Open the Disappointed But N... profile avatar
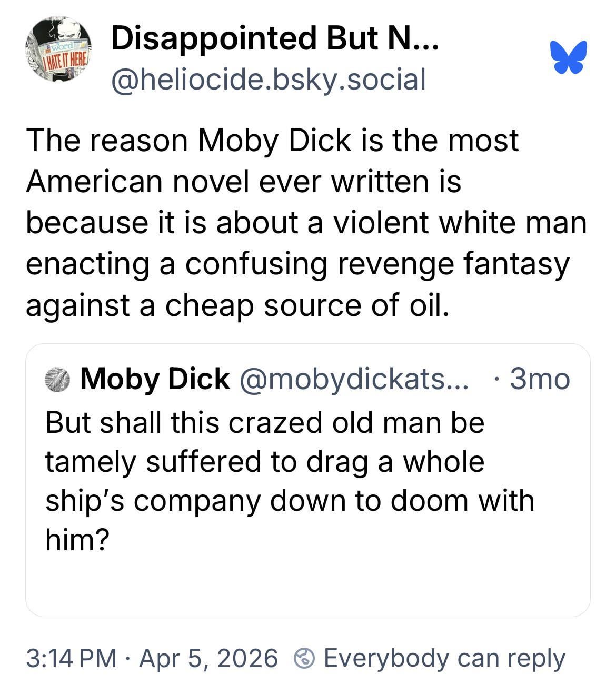616x684 pixels. 58,49
